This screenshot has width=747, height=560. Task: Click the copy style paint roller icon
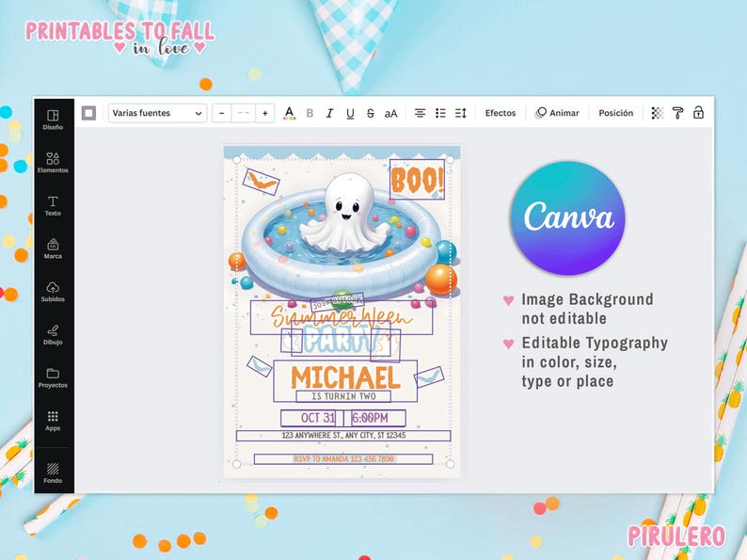(677, 113)
